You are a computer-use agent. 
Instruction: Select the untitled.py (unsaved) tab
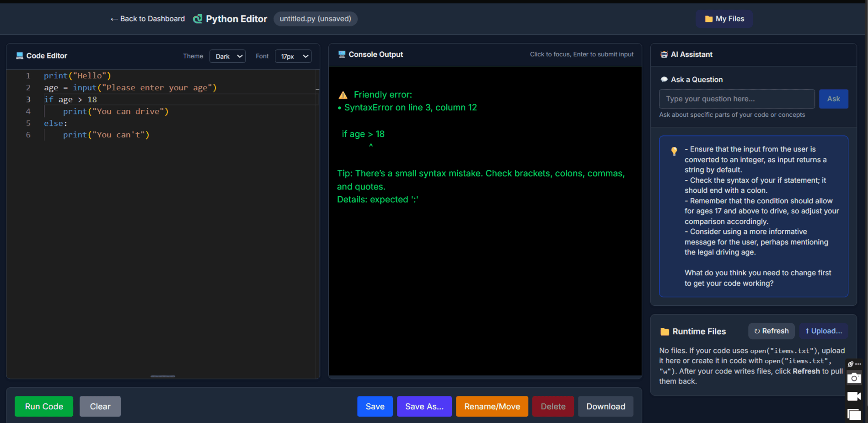click(x=315, y=19)
